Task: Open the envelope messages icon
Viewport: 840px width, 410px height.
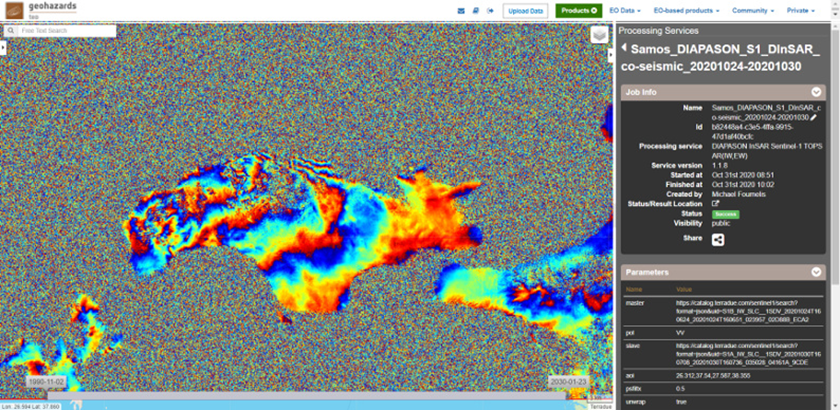Action: coord(461,11)
